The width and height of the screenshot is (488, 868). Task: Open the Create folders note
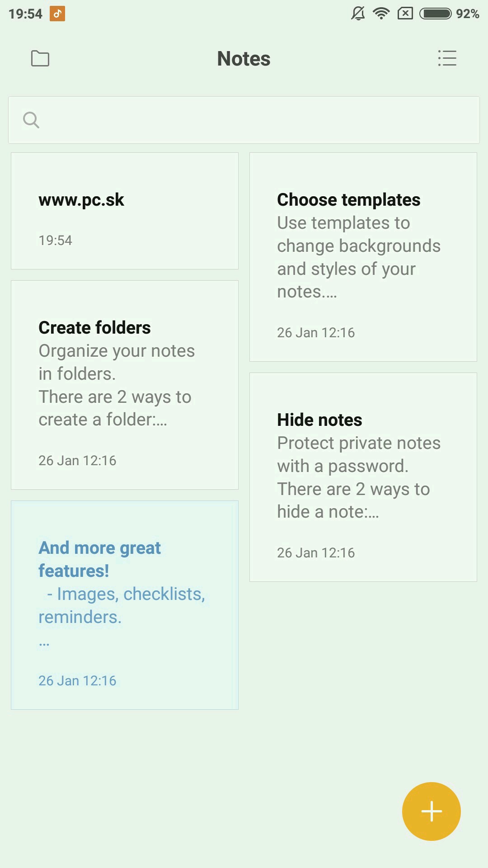click(x=125, y=385)
